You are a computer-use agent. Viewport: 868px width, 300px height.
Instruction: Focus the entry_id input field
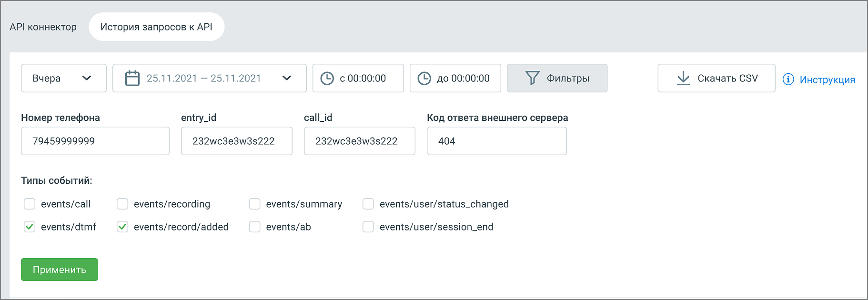click(237, 141)
